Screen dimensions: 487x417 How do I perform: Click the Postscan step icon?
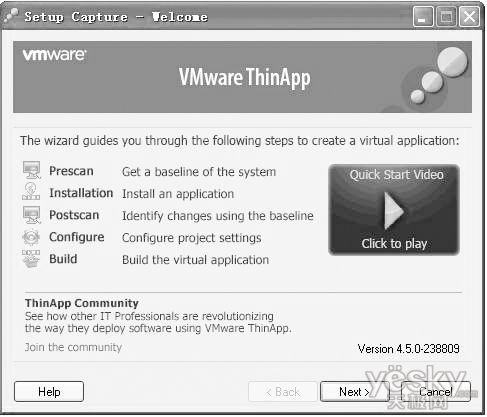click(x=32, y=215)
